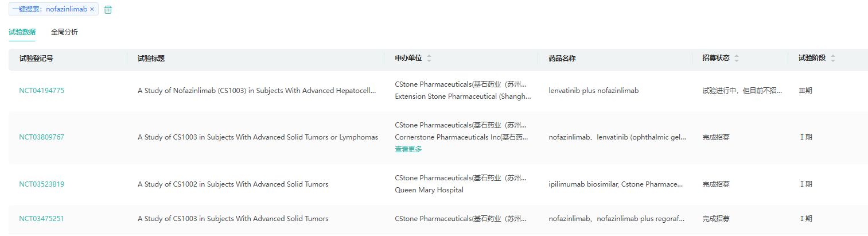Screen dimensions: 868x236
Task: Remove the nofazinlimab search tag
Action: [92, 9]
